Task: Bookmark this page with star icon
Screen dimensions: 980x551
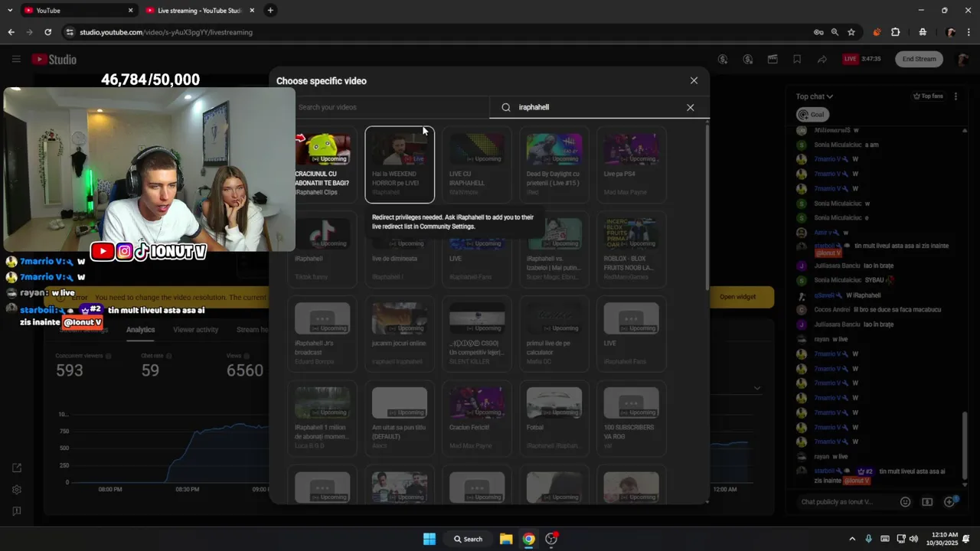Action: [851, 32]
